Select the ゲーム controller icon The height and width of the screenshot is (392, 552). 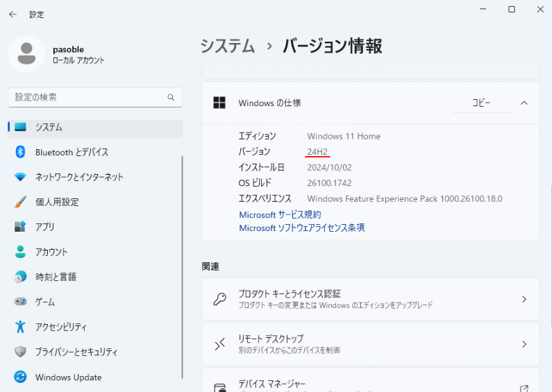pyautogui.click(x=21, y=302)
